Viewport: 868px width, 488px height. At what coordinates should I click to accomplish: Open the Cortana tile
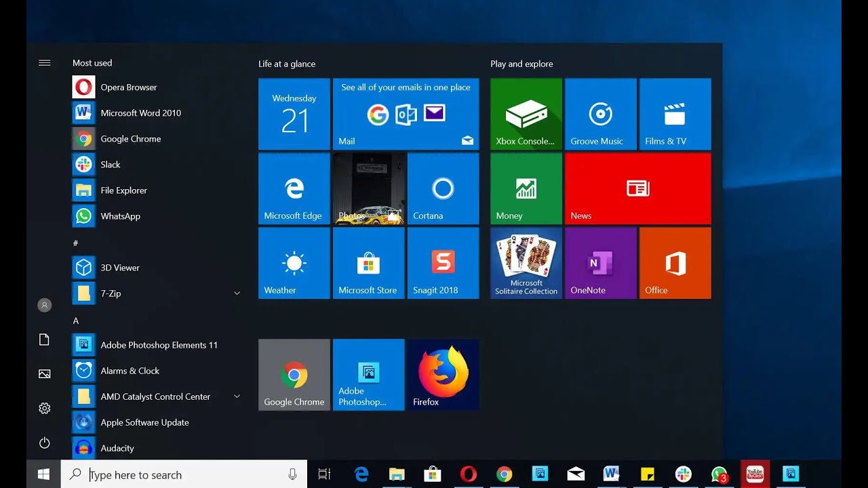click(443, 188)
